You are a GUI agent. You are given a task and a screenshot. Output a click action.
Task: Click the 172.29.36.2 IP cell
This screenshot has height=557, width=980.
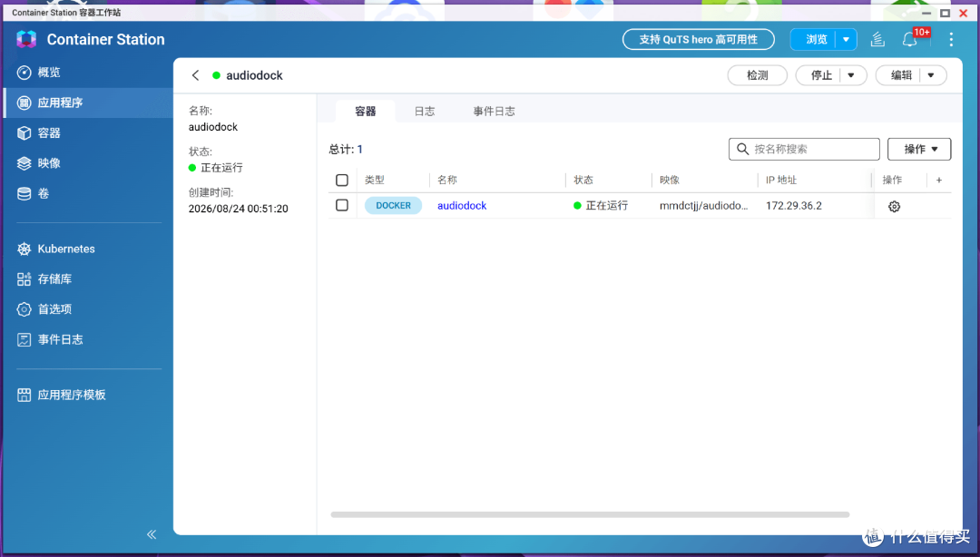[x=794, y=206]
